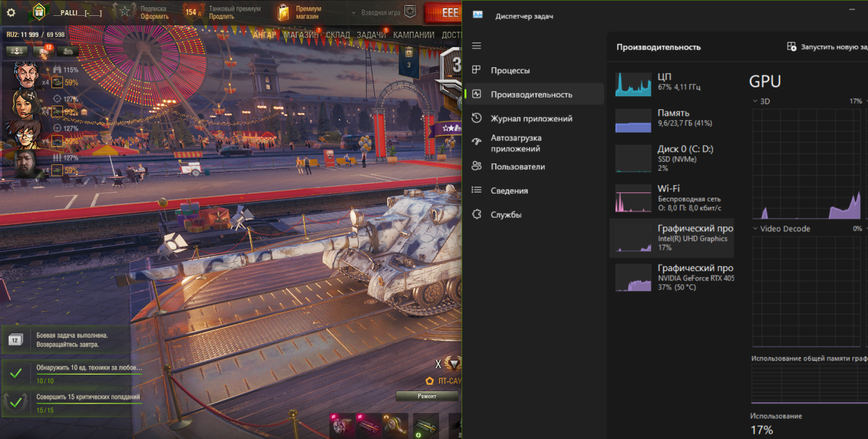Select the Wi-Fi performance item
Viewport: 868px width, 439px height.
tap(672, 198)
